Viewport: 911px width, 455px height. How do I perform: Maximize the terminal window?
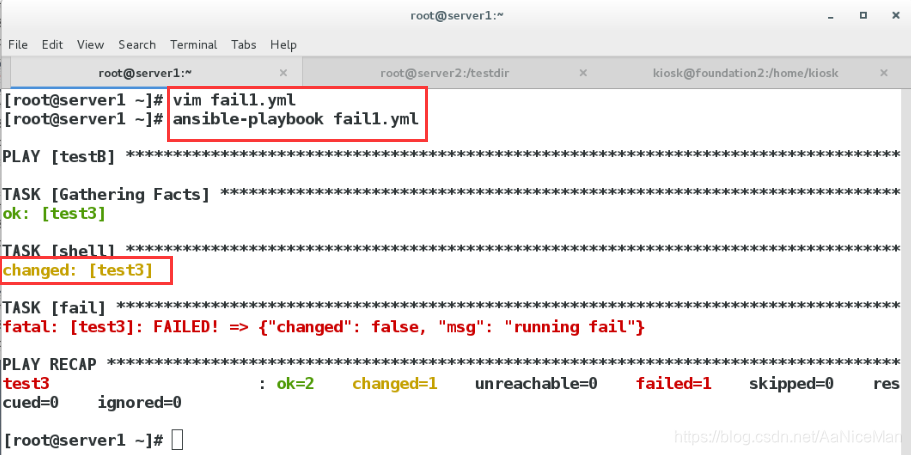(x=863, y=16)
